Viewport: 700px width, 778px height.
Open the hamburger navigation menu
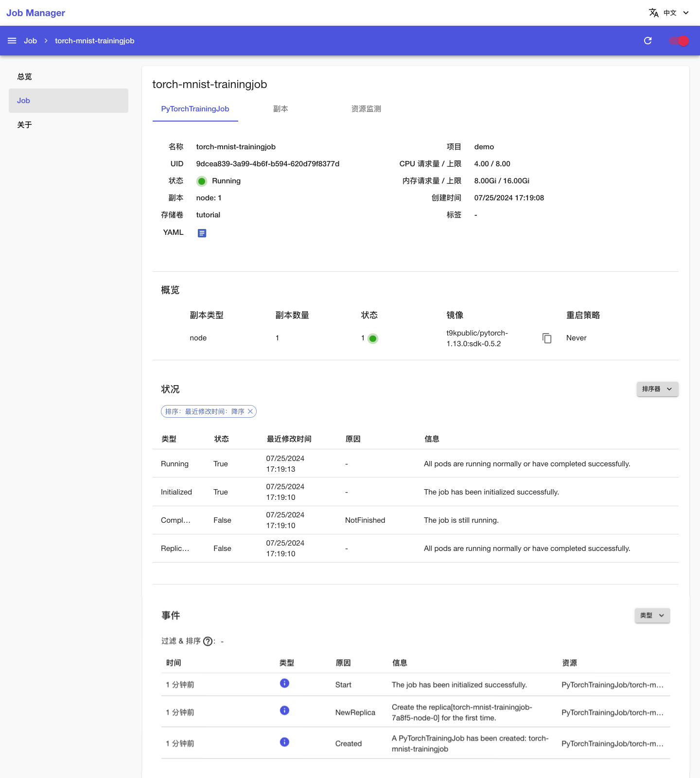pos(12,41)
